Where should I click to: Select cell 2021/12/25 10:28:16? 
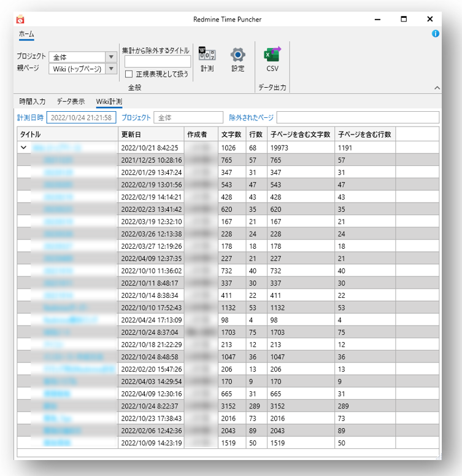[x=151, y=160]
